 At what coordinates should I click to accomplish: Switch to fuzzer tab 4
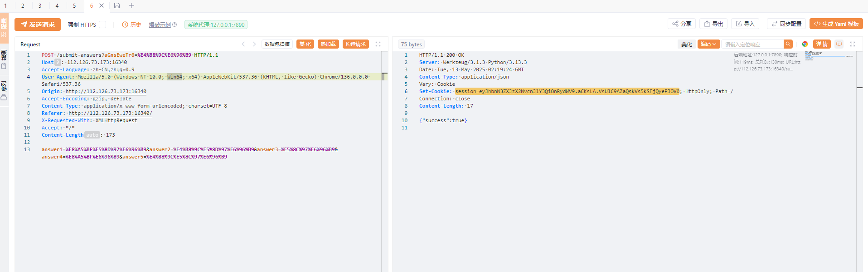point(57,5)
